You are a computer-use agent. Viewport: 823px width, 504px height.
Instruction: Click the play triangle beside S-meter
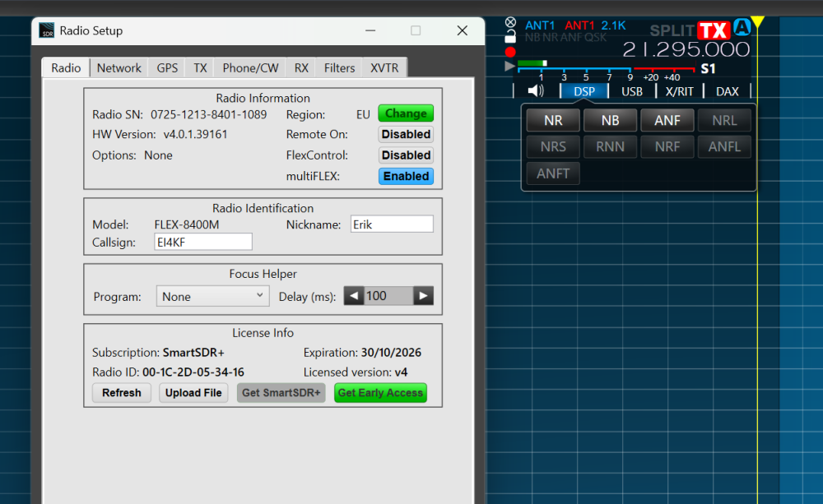tap(509, 66)
